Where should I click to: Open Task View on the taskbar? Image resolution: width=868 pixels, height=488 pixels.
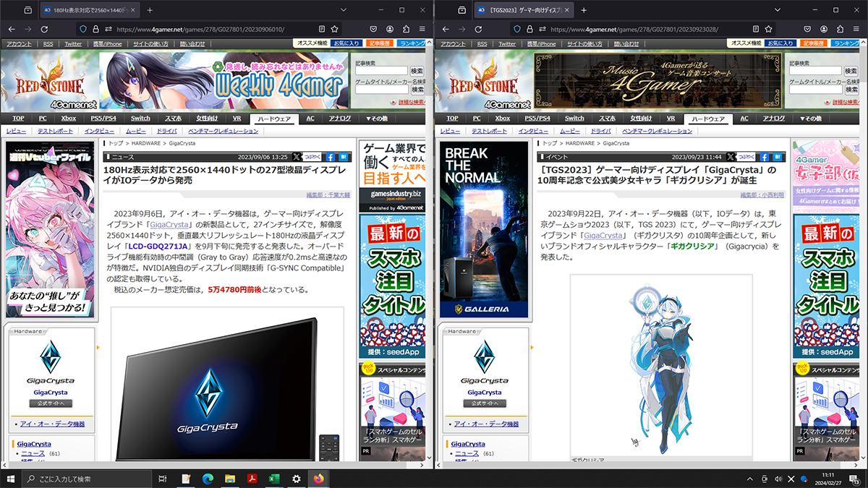[163, 479]
